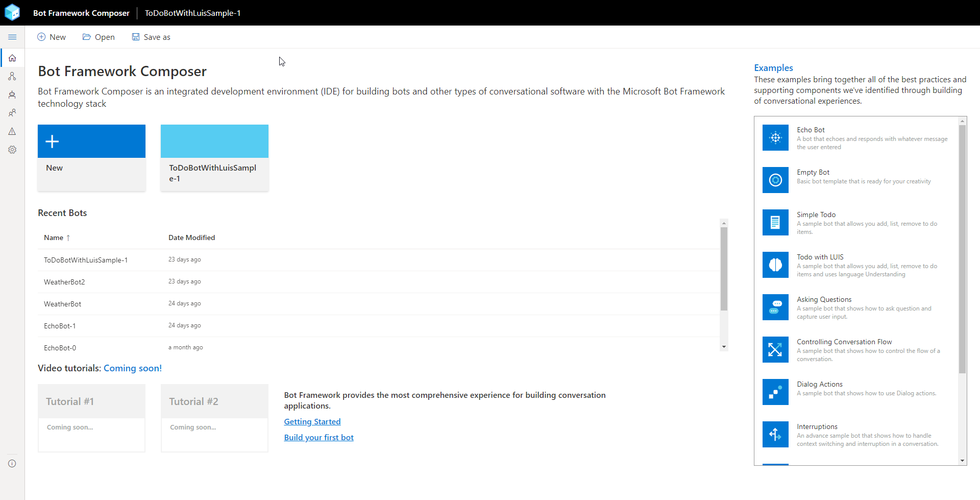The width and height of the screenshot is (980, 500).
Task: Click the Build your first bot link
Action: (318, 437)
